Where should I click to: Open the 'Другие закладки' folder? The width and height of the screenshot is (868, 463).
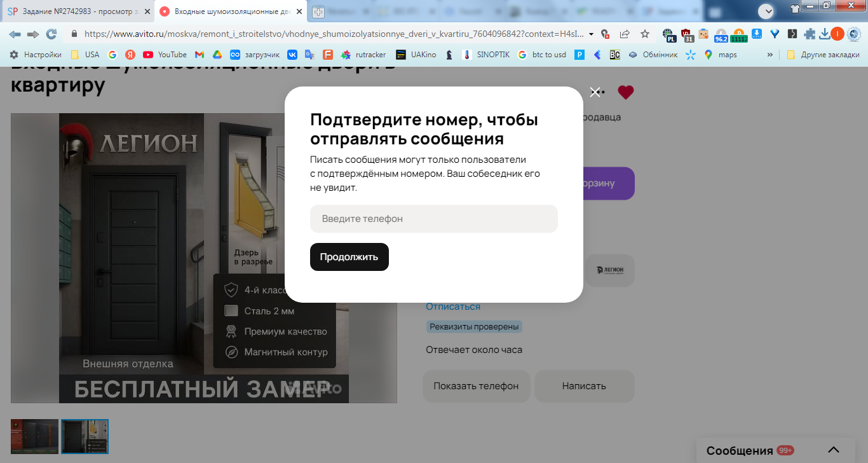tap(823, 55)
